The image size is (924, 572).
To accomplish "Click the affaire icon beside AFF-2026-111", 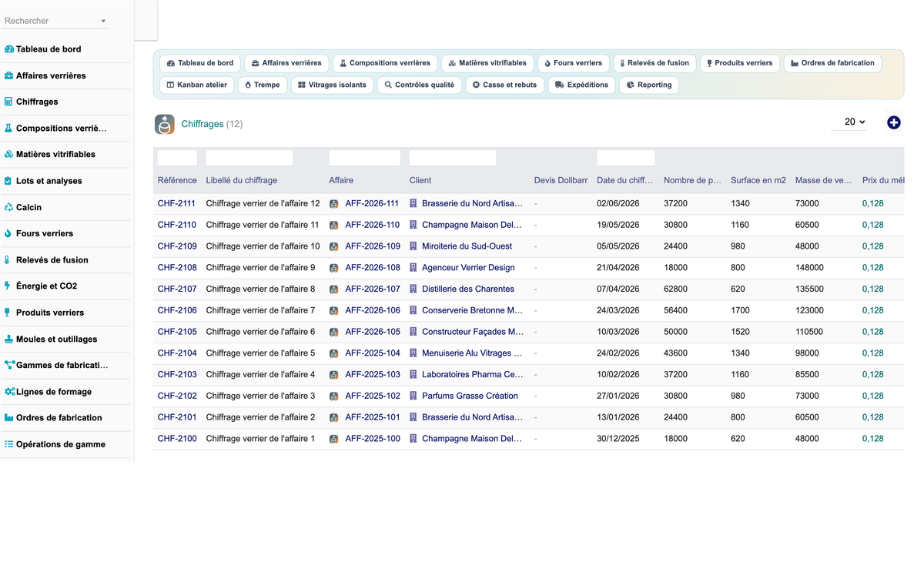I will [x=334, y=204].
